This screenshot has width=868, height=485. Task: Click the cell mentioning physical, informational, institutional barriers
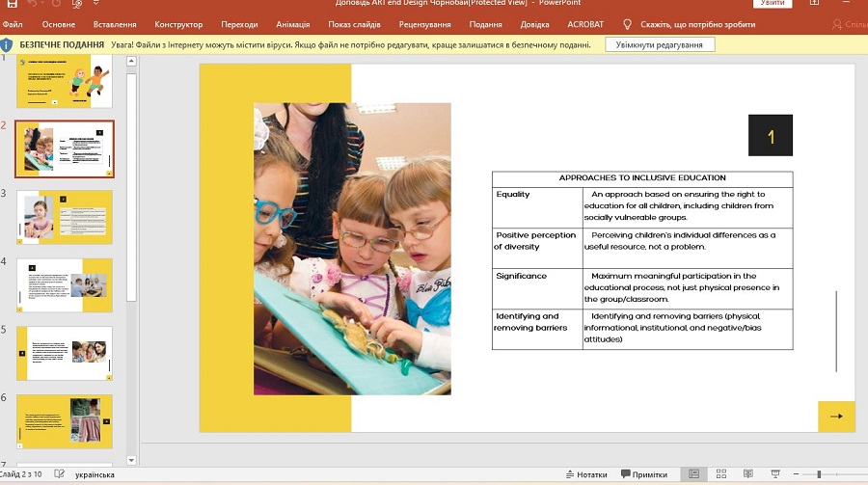pyautogui.click(x=688, y=329)
